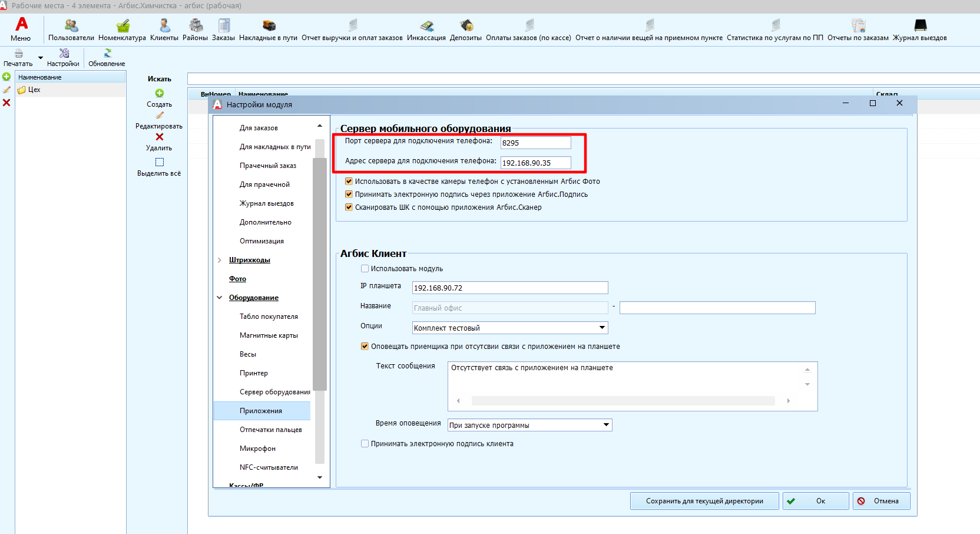Click the phone server port field
This screenshot has height=534, width=980.
536,143
